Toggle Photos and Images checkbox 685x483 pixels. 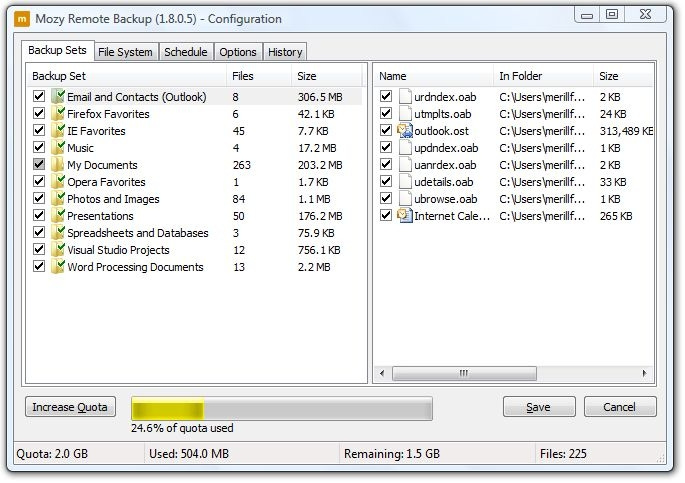click(x=39, y=198)
